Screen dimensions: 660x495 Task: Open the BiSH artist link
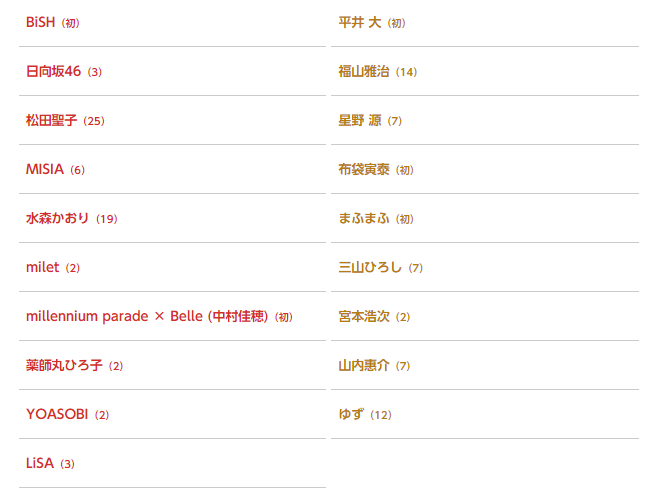click(x=40, y=22)
